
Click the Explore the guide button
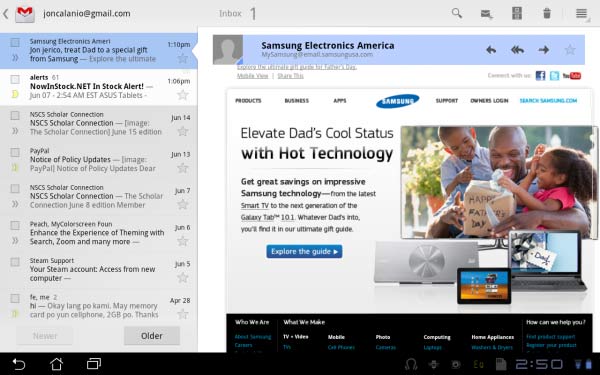(304, 251)
